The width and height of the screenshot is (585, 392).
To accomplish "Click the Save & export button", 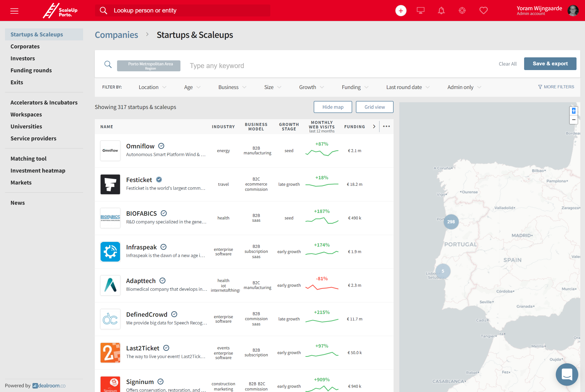I will 550,64.
